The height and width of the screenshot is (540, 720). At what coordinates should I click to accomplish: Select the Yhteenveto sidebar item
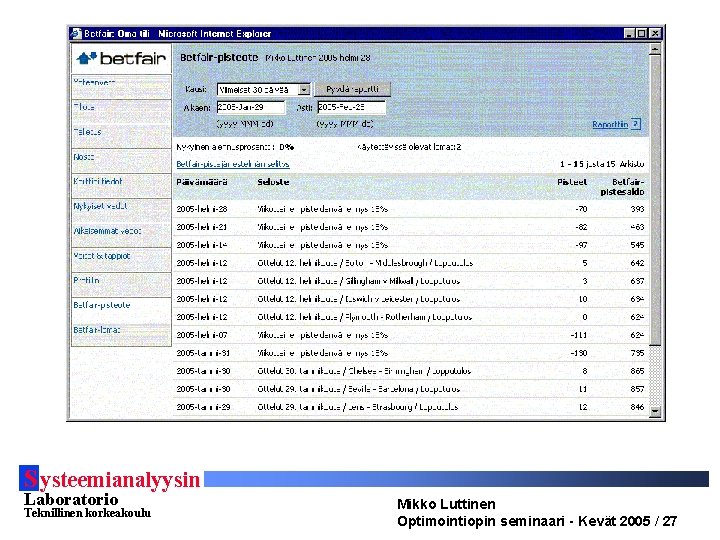(x=121, y=86)
